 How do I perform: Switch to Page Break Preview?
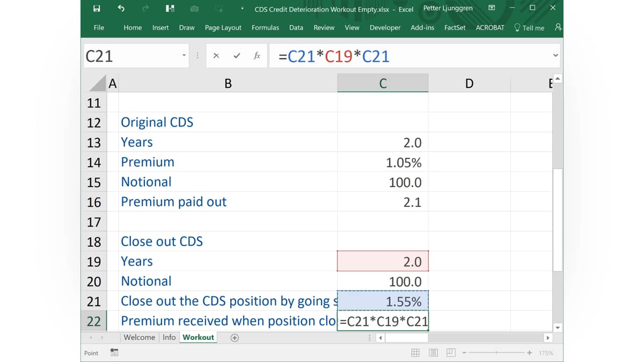point(451,352)
